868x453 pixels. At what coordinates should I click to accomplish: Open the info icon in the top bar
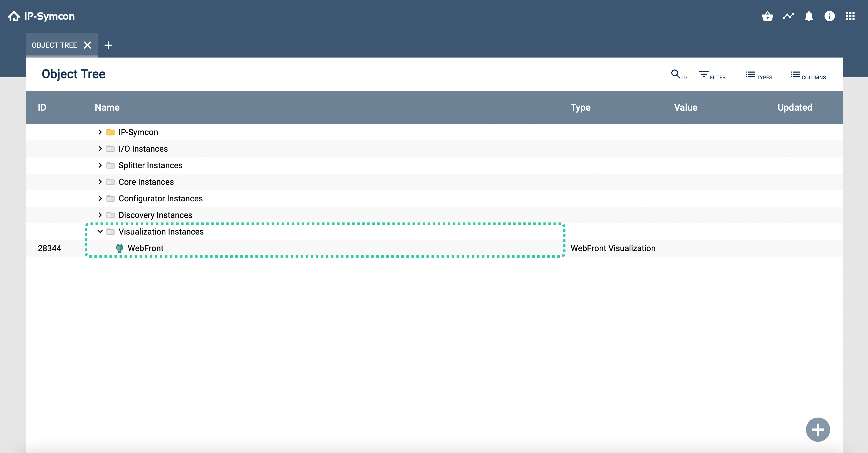click(830, 16)
